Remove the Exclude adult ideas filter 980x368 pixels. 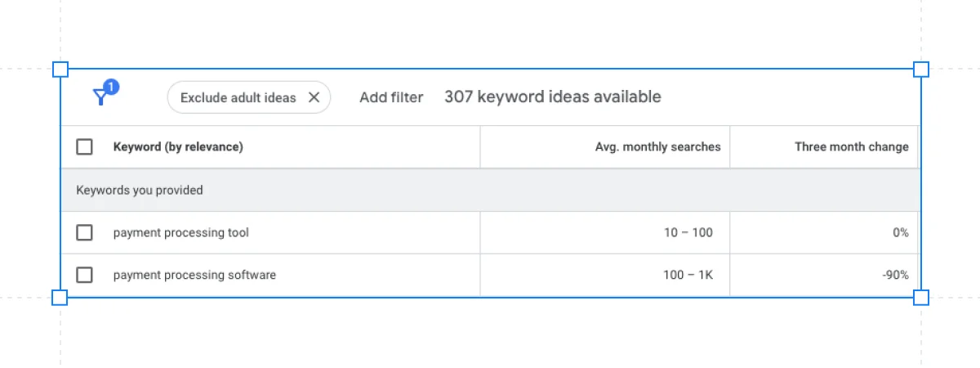coord(314,97)
